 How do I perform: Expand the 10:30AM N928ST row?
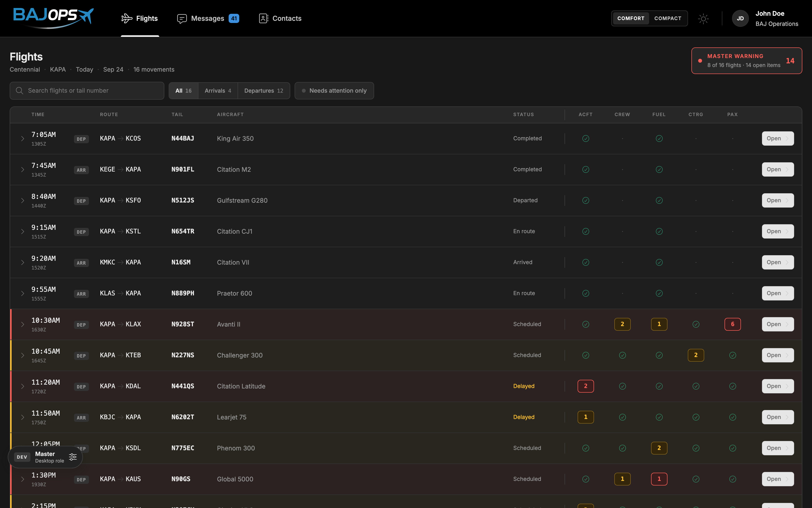22,324
